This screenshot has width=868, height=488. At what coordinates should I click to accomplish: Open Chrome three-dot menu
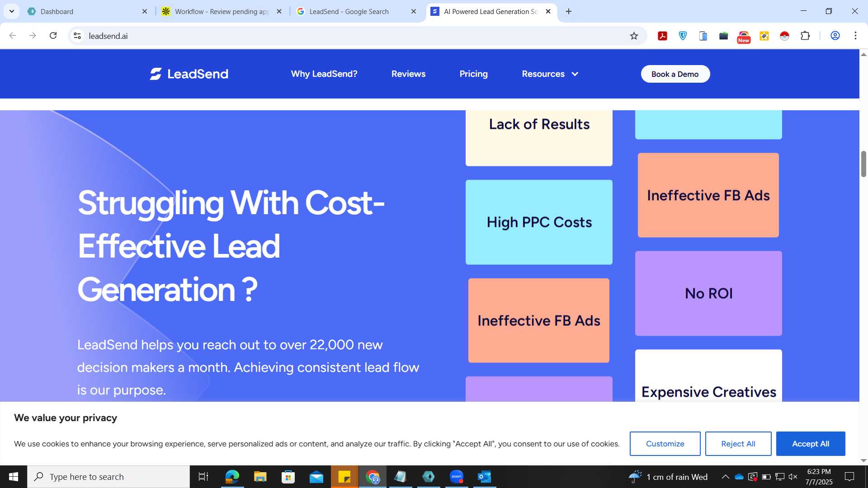coord(855,36)
